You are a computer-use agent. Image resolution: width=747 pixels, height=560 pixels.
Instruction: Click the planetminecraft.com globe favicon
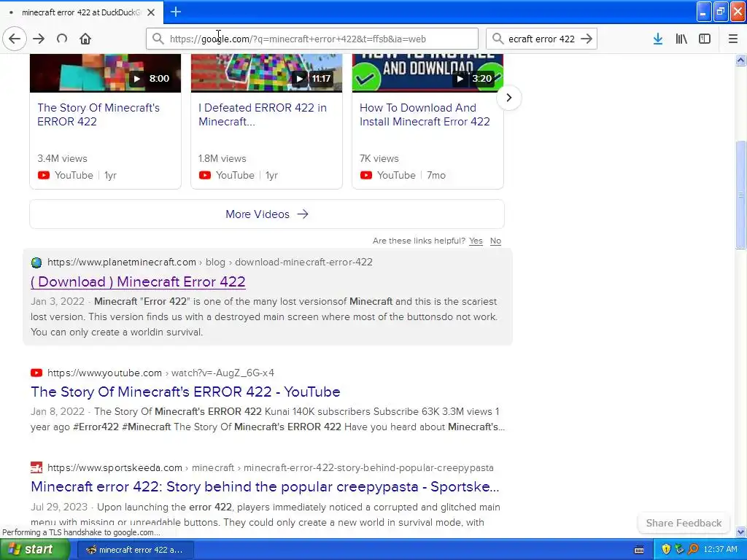36,262
